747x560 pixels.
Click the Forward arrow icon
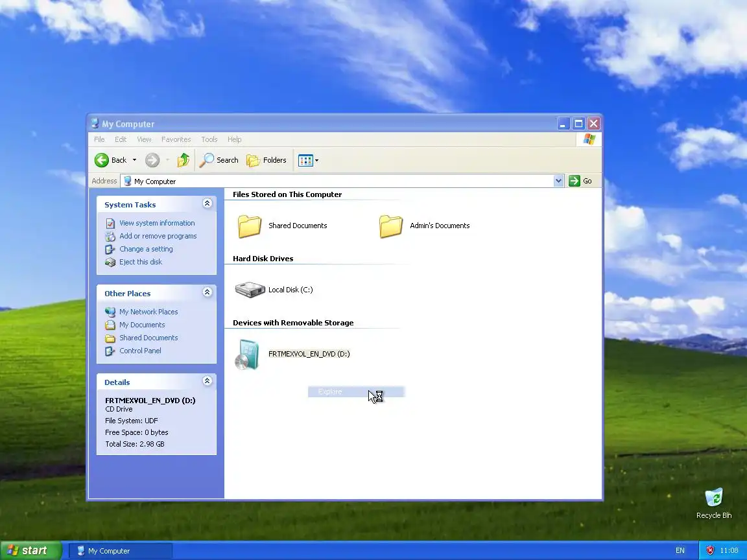(152, 160)
